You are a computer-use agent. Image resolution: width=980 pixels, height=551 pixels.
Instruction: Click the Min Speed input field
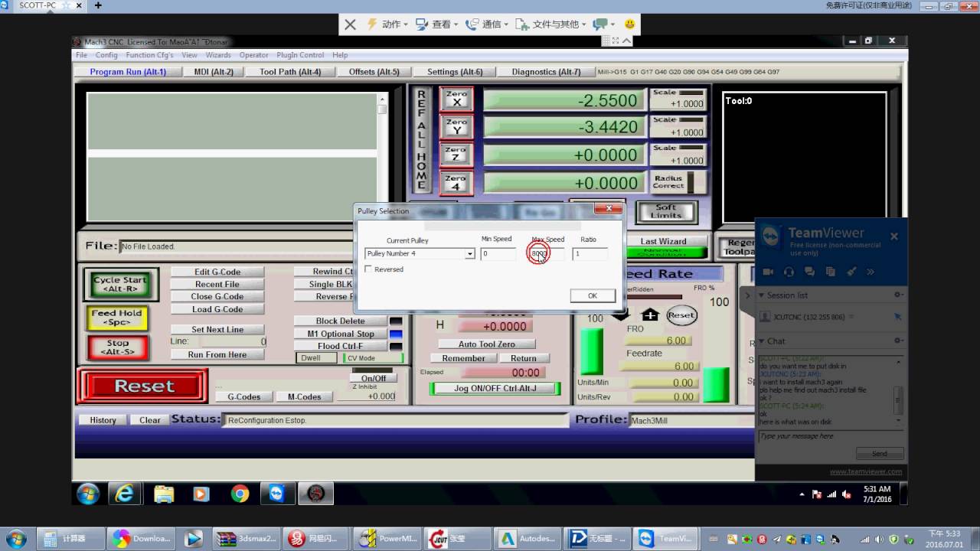(x=498, y=253)
